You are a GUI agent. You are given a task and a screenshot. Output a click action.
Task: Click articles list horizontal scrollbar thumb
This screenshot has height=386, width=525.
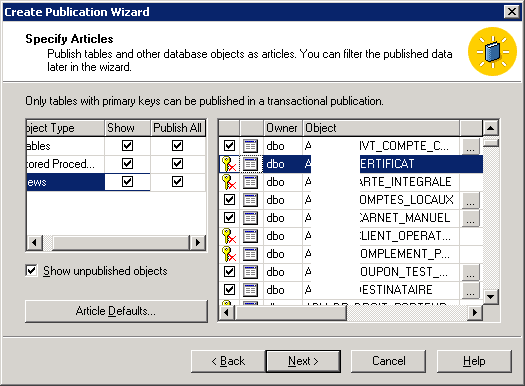pos(291,313)
